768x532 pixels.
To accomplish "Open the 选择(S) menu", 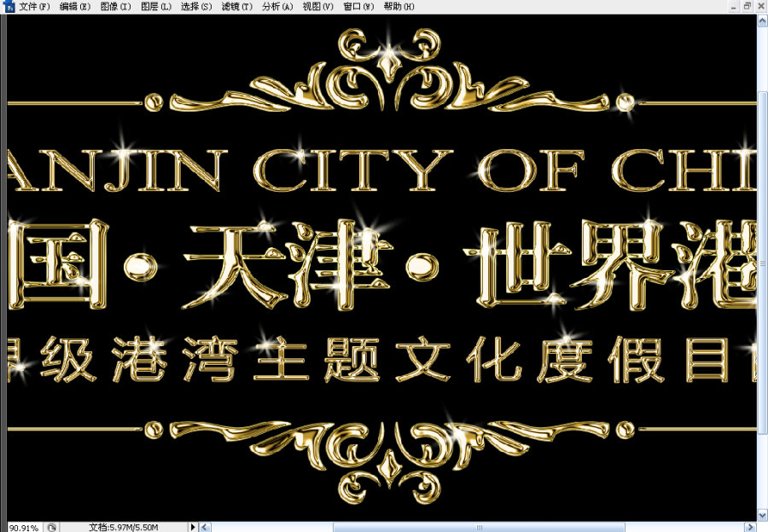I will (x=196, y=6).
